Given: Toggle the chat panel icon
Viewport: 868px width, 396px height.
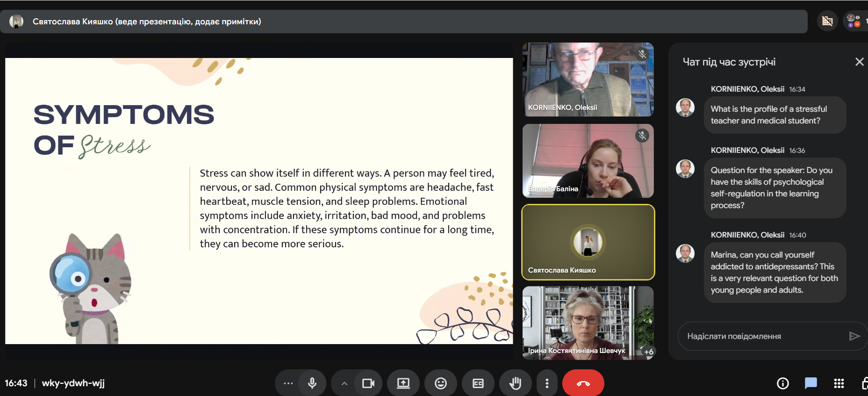Looking at the screenshot, I should 811,383.
